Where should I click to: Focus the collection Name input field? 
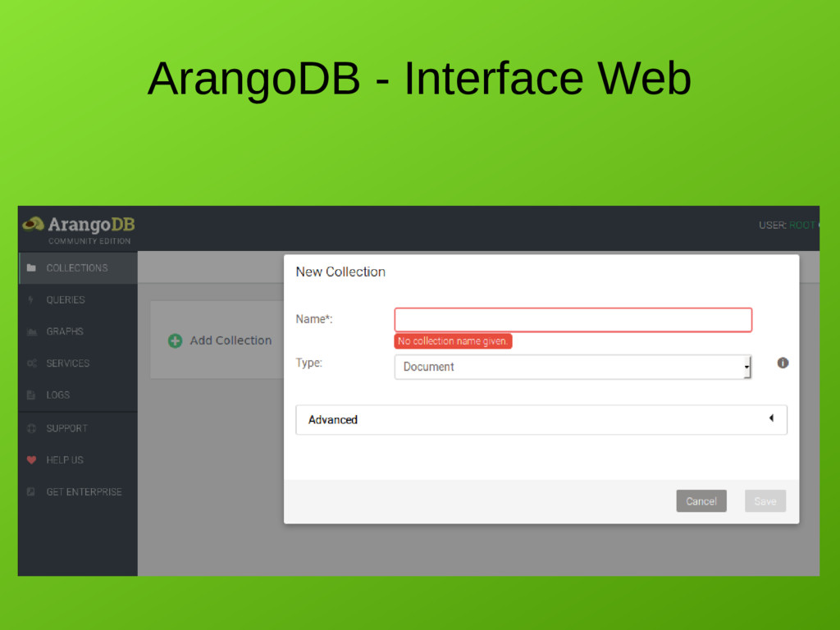pyautogui.click(x=573, y=320)
